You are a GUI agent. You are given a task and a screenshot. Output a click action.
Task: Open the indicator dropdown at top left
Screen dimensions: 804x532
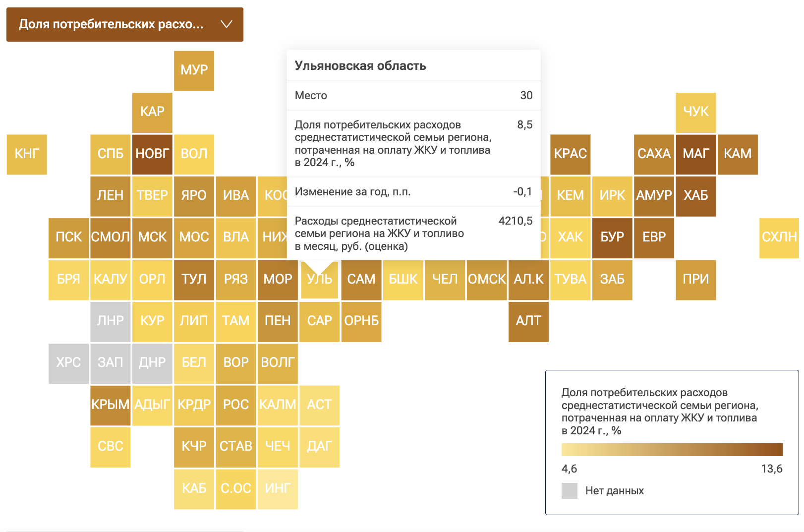(125, 24)
